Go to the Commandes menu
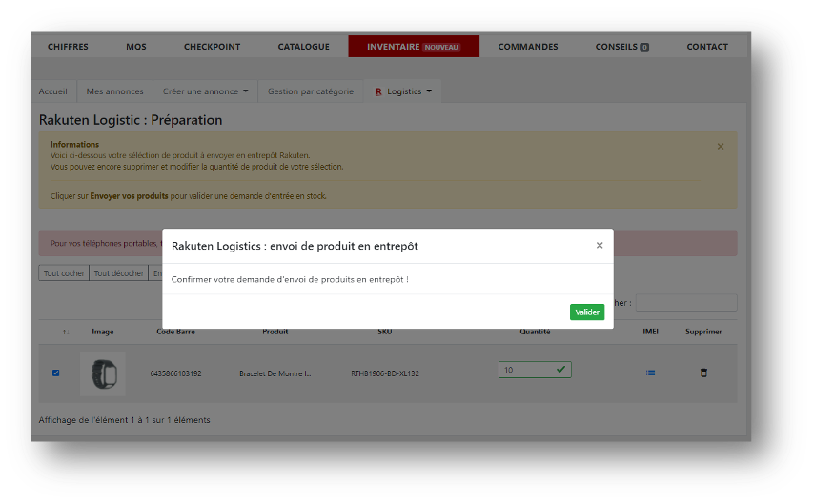814x504 pixels. (528, 46)
